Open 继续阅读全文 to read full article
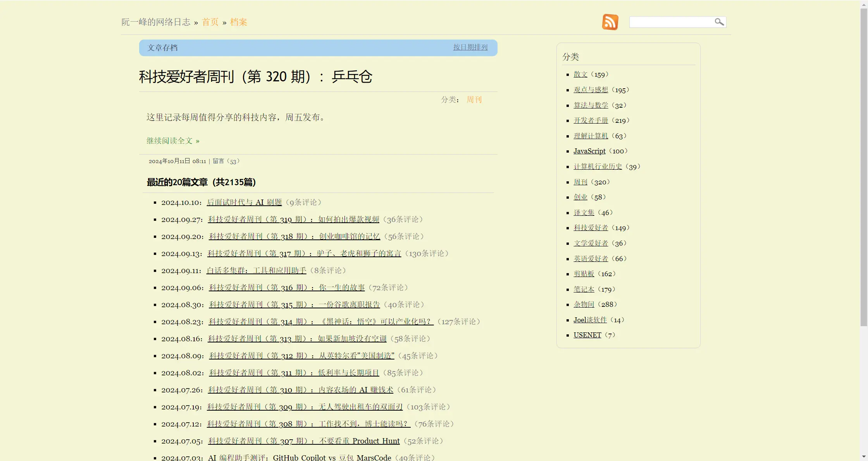Screen dimensions: 868x461 (x=169, y=141)
